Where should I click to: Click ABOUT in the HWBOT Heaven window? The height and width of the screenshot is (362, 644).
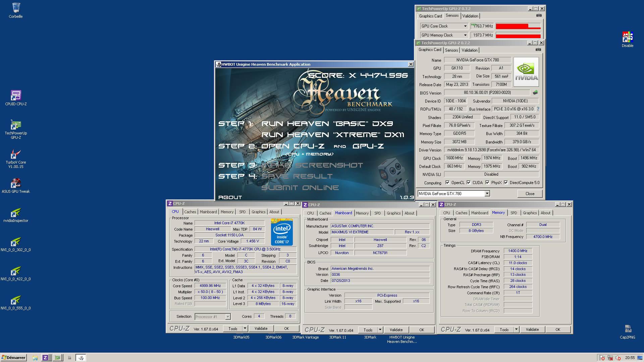click(230, 197)
